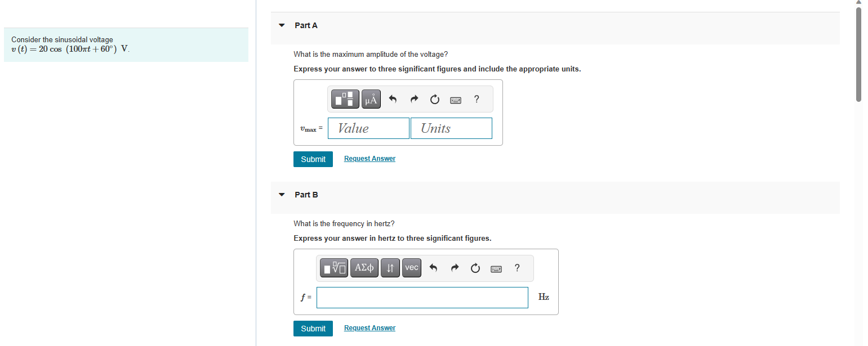Submit the Part A answer
The width and height of the screenshot is (868, 346).
pos(313,159)
